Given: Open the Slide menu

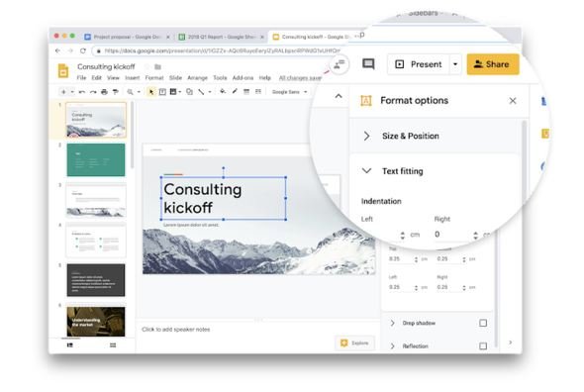Looking at the screenshot, I should (x=175, y=78).
